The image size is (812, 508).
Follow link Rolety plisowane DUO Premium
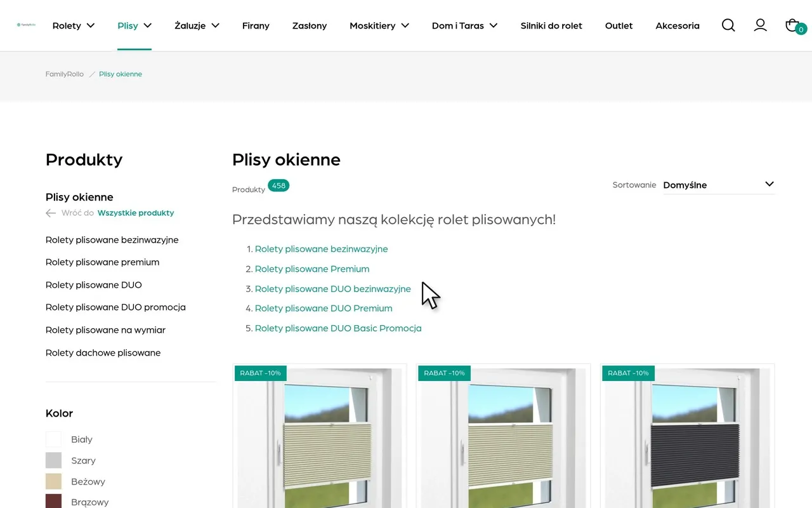pyautogui.click(x=324, y=309)
